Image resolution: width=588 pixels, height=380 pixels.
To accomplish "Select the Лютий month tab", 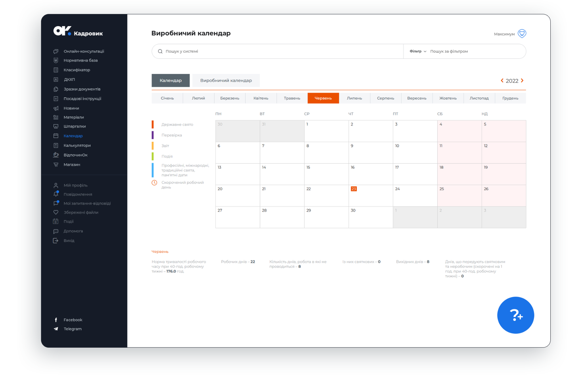I will point(198,98).
